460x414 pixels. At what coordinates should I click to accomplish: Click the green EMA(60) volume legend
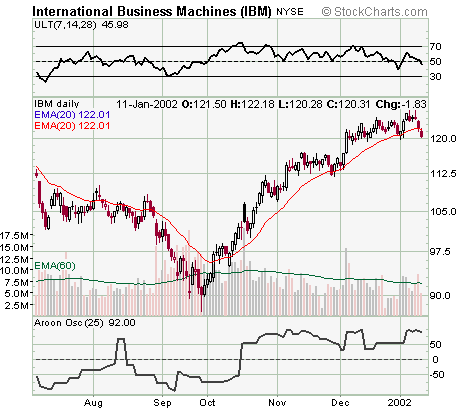pyautogui.click(x=55, y=266)
